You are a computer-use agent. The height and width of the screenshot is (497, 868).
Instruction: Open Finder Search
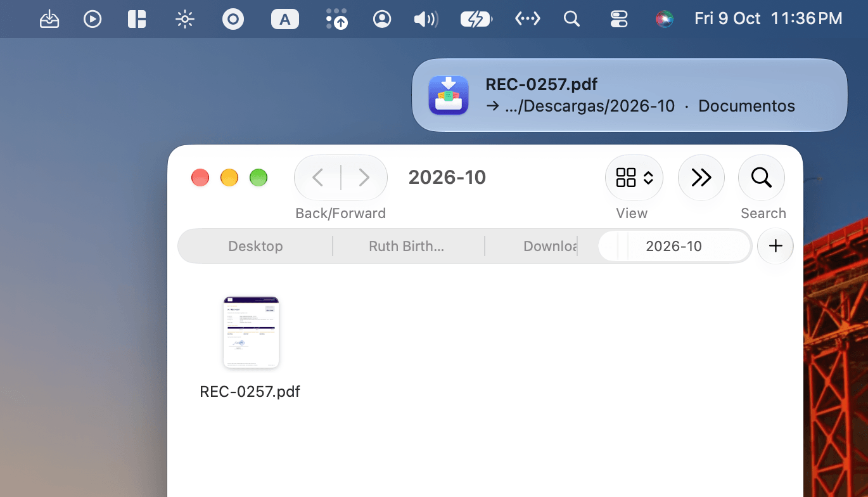pyautogui.click(x=762, y=177)
